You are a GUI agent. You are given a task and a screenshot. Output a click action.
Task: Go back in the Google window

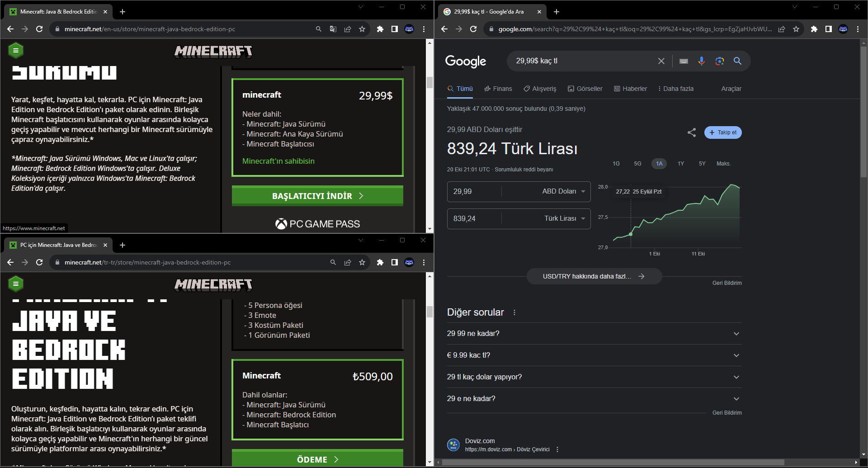[x=444, y=29]
